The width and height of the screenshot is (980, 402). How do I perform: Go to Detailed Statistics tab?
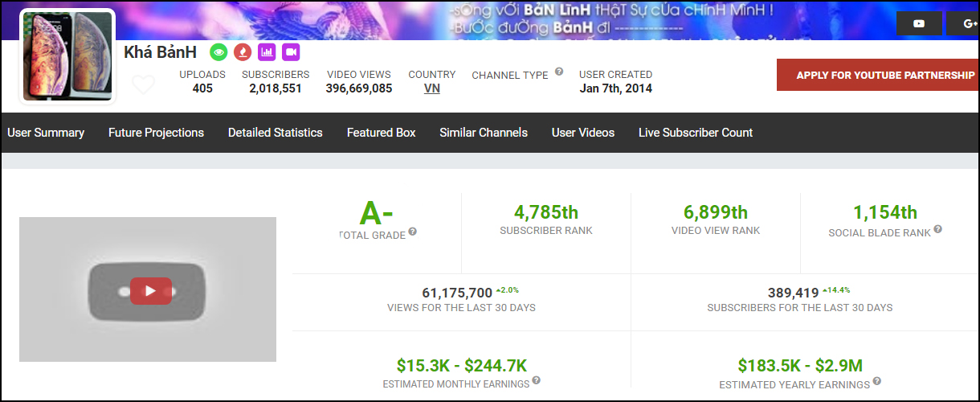pyautogui.click(x=275, y=133)
